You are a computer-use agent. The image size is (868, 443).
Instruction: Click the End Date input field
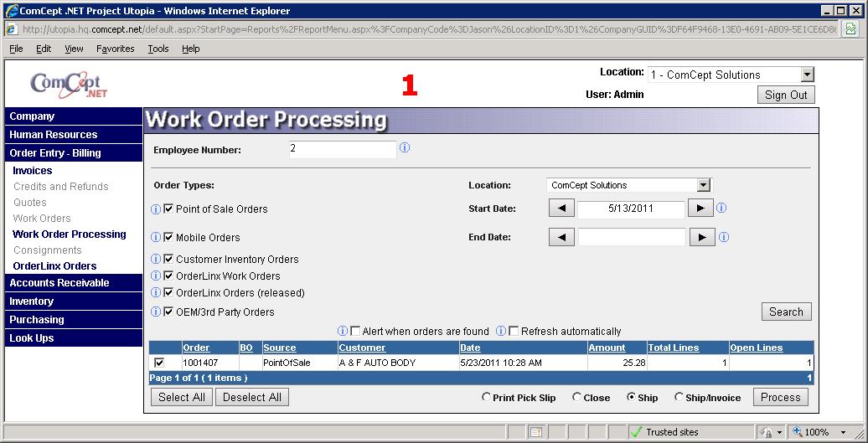pos(632,238)
